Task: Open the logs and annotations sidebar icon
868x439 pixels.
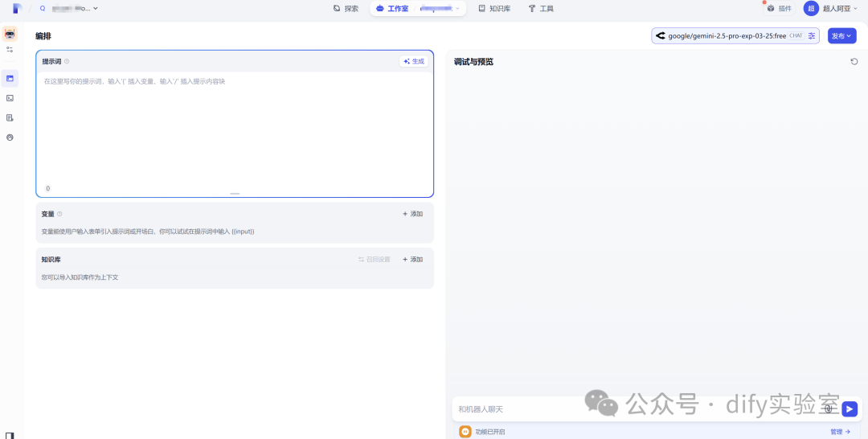Action: click(10, 118)
